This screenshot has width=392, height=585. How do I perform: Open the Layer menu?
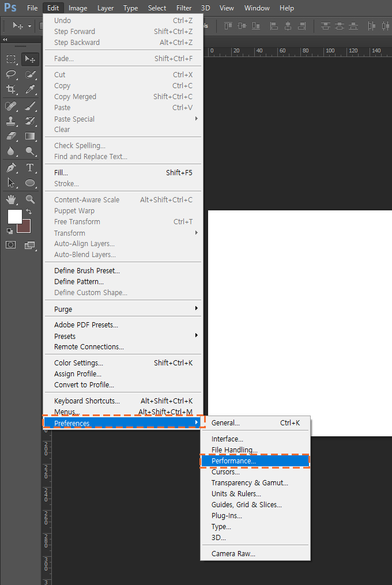tap(105, 8)
